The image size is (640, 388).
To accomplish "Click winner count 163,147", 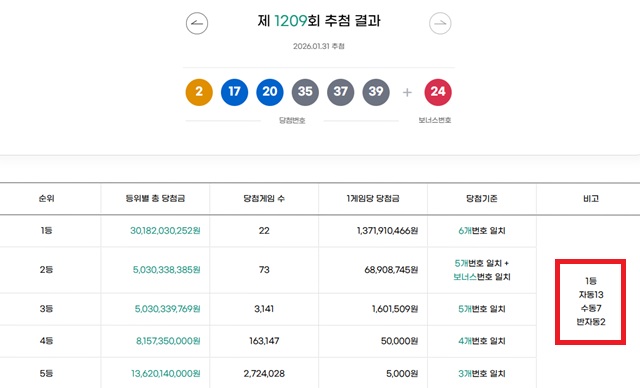I will pos(264,341).
